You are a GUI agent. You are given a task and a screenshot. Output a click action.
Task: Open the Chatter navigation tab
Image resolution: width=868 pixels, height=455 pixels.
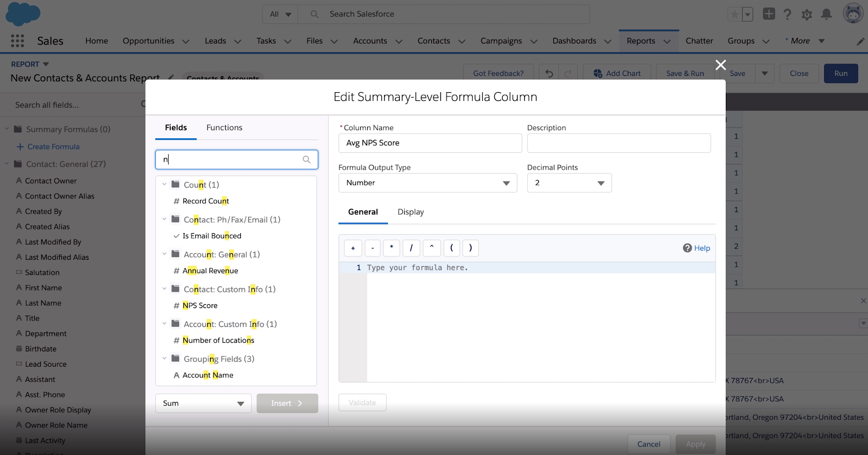[699, 41]
